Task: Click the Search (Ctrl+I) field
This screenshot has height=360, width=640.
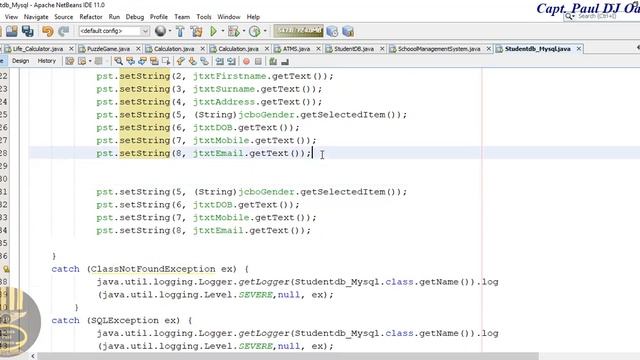Action: [602, 16]
